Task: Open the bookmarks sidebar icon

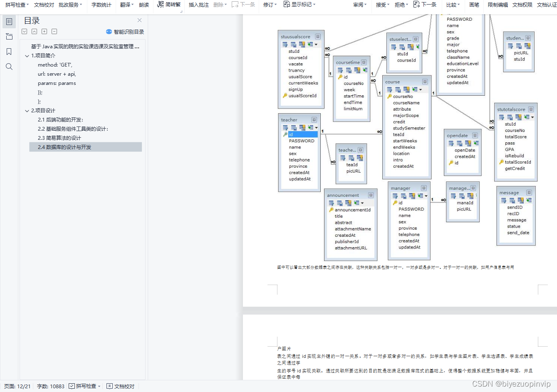Action: click(9, 52)
